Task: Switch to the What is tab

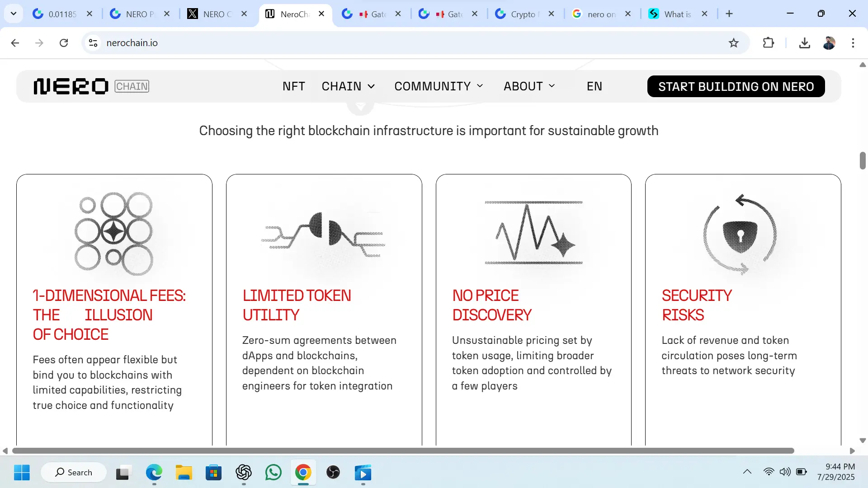Action: coord(678,14)
